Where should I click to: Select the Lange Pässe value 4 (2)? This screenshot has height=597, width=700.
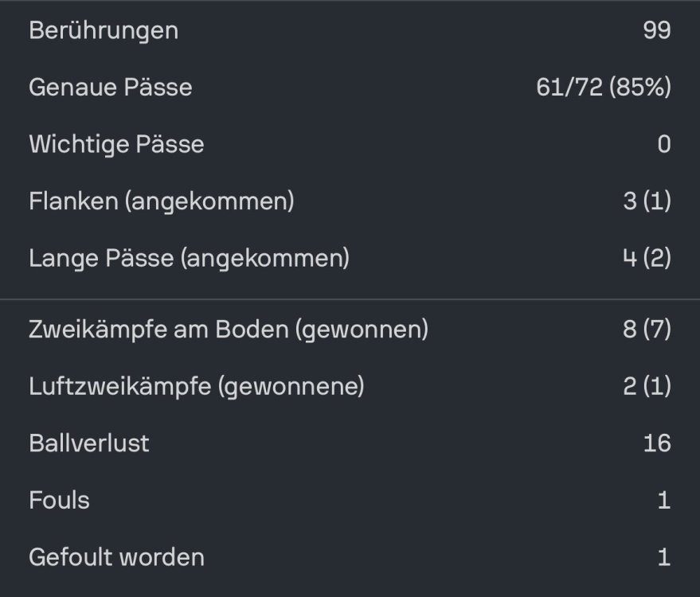[x=647, y=258]
